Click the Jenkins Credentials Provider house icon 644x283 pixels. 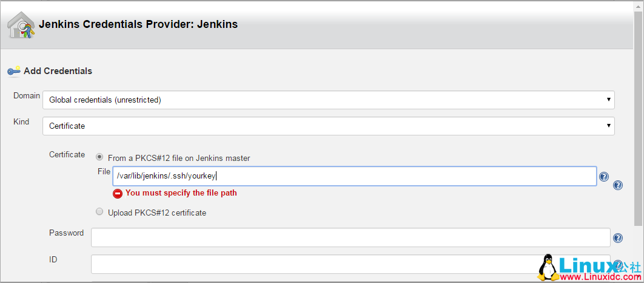21,25
